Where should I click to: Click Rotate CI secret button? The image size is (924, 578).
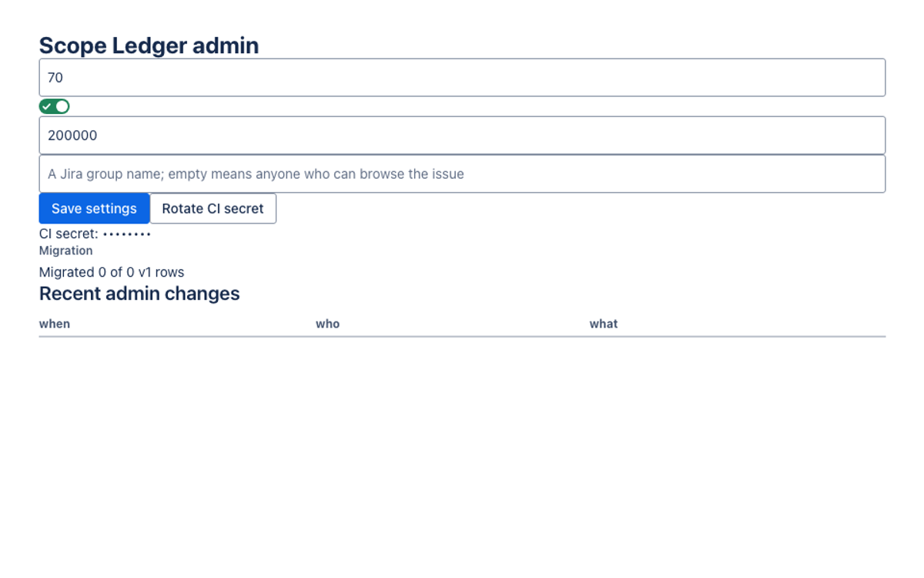tap(213, 209)
